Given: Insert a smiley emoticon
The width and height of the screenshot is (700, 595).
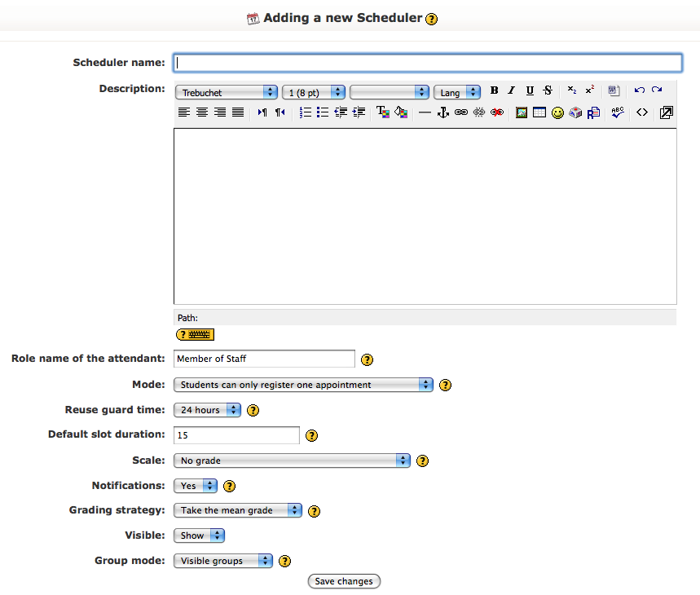Looking at the screenshot, I should (557, 112).
